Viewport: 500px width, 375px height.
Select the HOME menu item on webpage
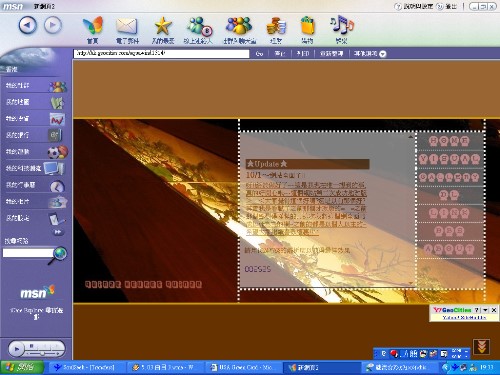[x=449, y=141]
